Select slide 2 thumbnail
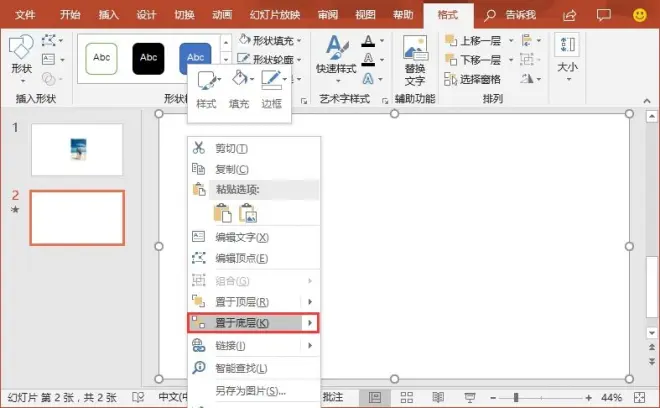The width and height of the screenshot is (660, 408). pyautogui.click(x=77, y=218)
